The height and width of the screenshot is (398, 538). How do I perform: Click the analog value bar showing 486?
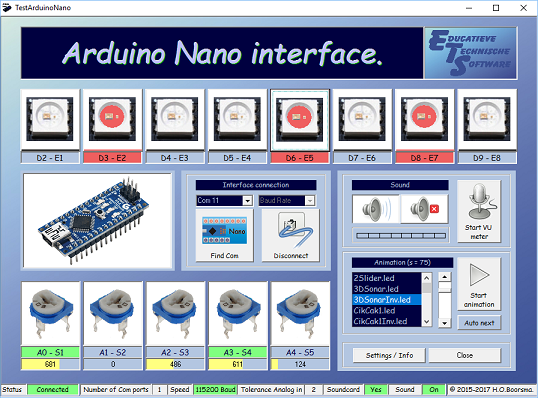(175, 364)
